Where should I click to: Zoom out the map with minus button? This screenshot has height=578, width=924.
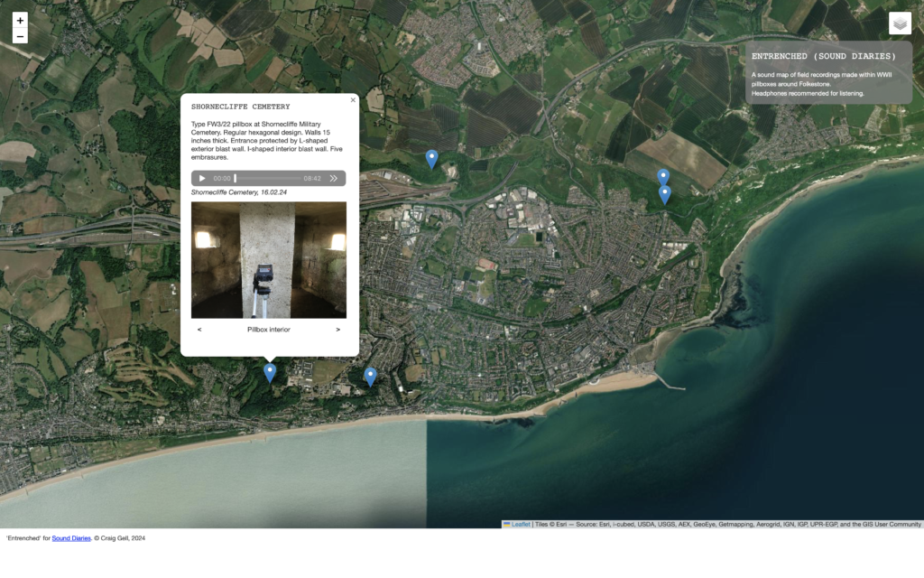click(20, 36)
